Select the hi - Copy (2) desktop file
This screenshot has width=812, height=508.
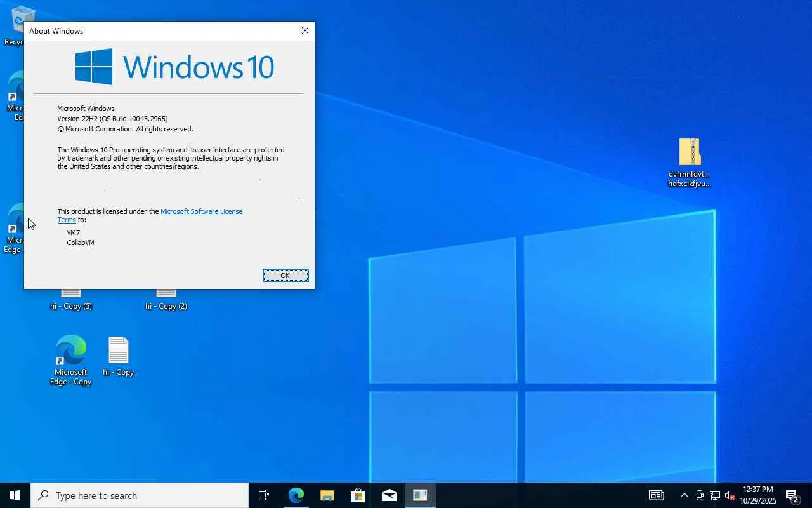(166, 299)
